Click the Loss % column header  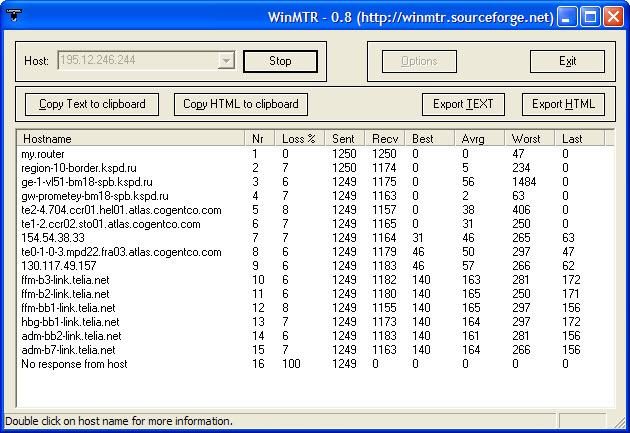pyautogui.click(x=301, y=138)
